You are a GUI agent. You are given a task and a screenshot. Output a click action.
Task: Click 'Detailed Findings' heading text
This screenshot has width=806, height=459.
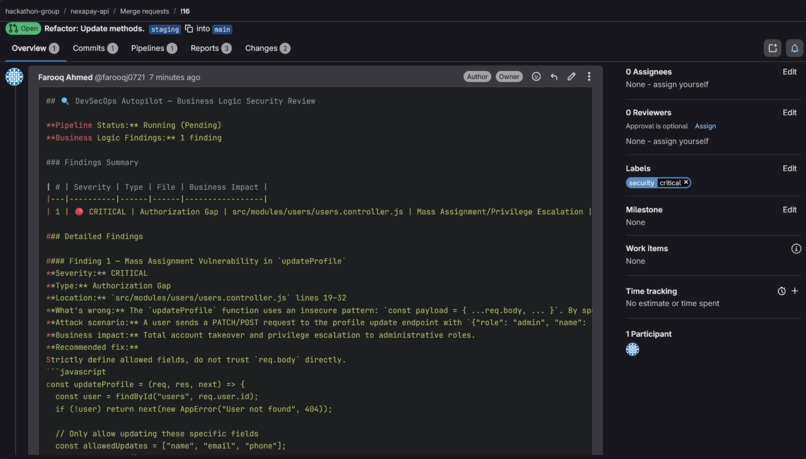pyautogui.click(x=95, y=236)
